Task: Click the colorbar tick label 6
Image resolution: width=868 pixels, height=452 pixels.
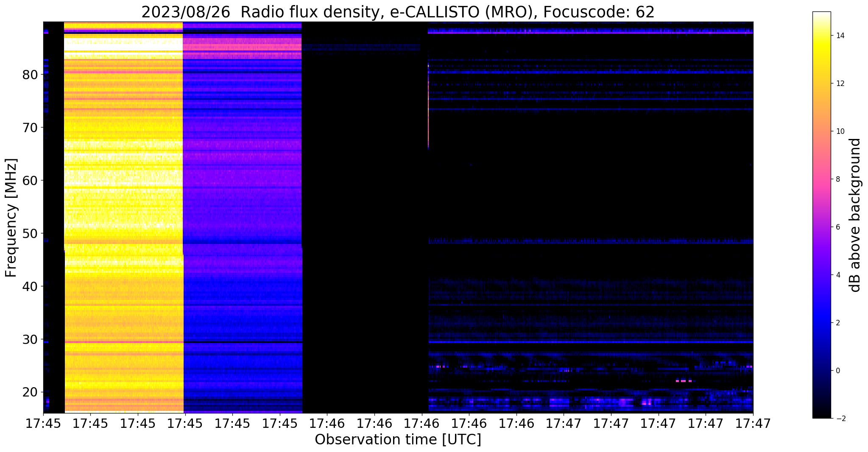Action: tap(837, 227)
